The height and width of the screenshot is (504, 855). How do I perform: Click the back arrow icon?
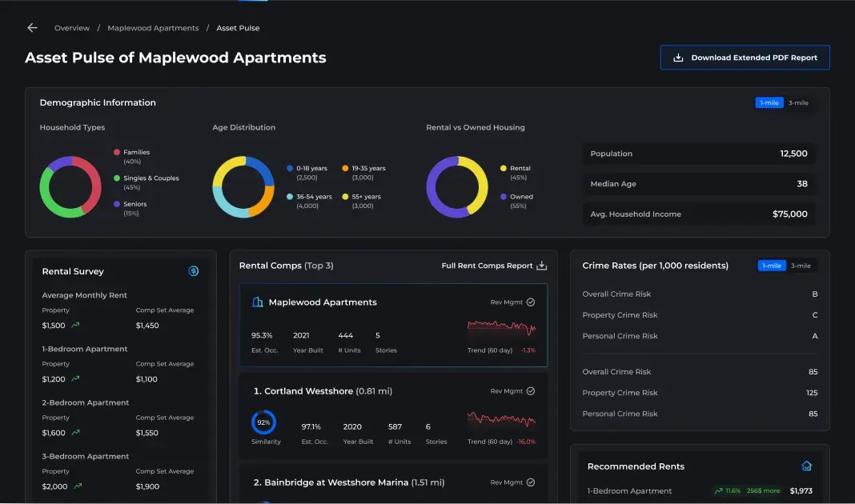(32, 28)
